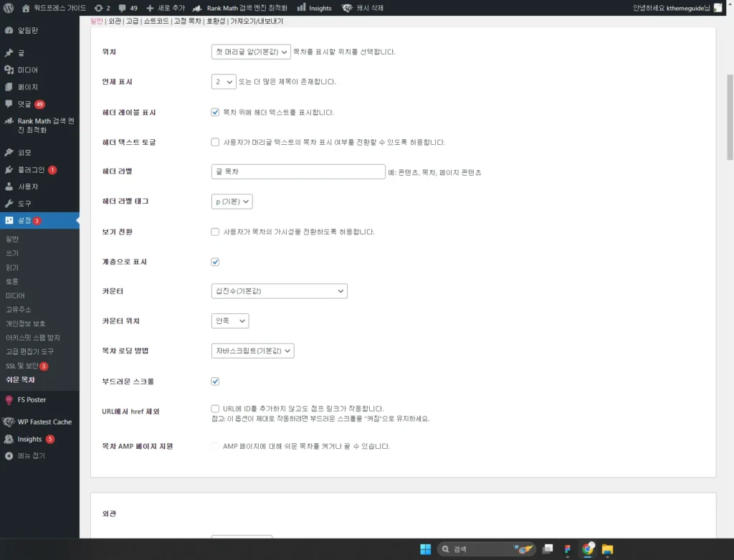Open 위치 position dropdown
The image size is (734, 560).
251,52
